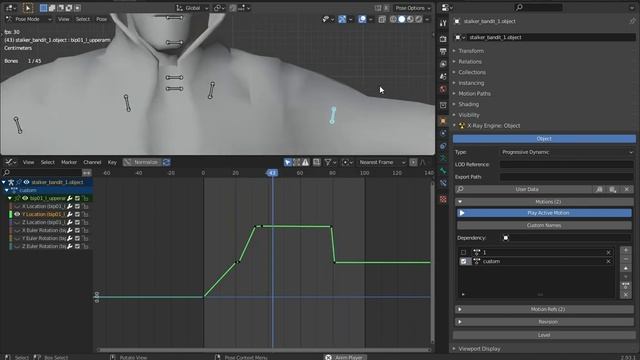Open the Nearest Frame snapping dropdown

point(381,162)
